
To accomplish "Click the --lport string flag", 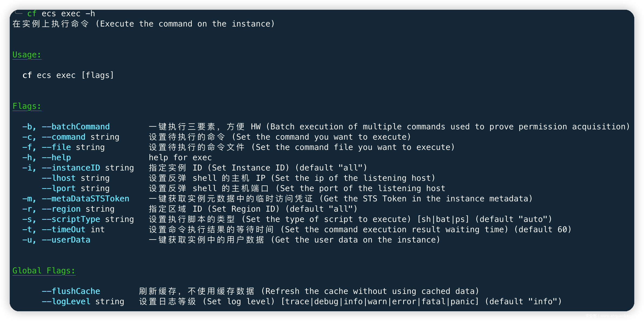I will click(x=75, y=188).
